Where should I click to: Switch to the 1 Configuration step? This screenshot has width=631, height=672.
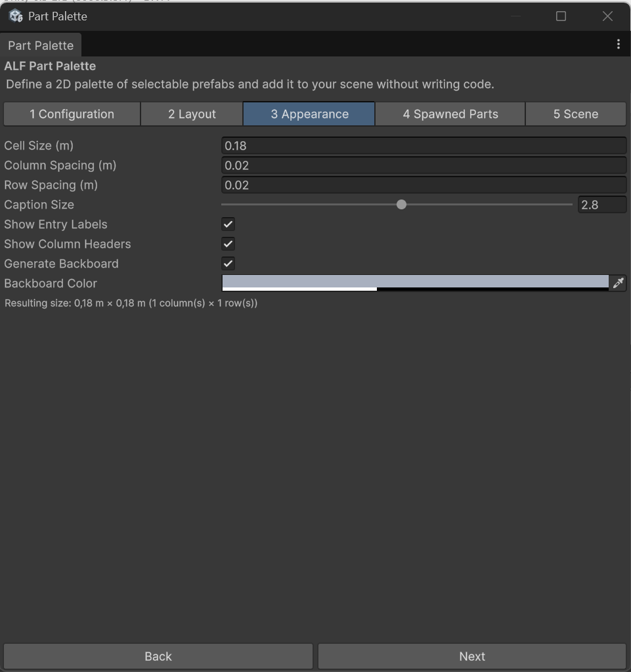(72, 114)
